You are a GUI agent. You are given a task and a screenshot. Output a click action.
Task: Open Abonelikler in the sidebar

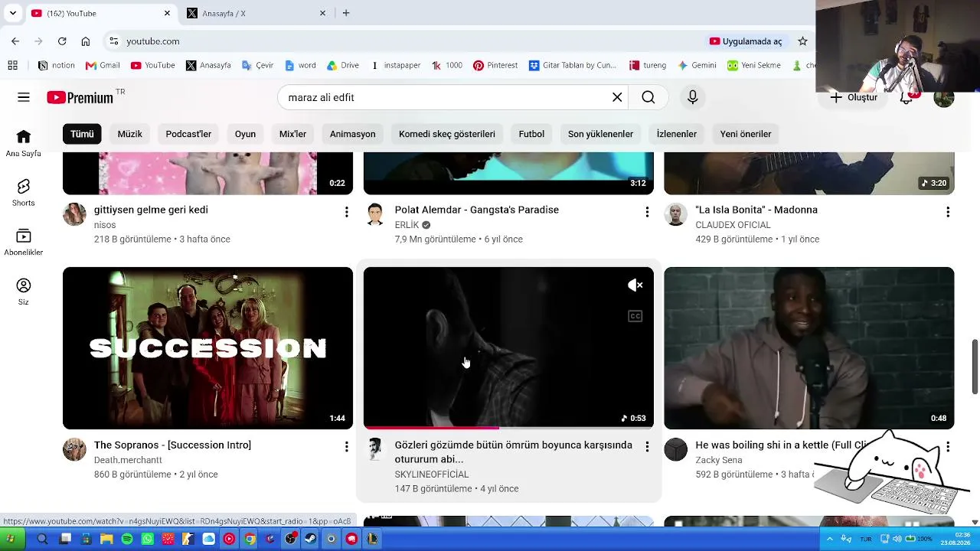pos(24,242)
